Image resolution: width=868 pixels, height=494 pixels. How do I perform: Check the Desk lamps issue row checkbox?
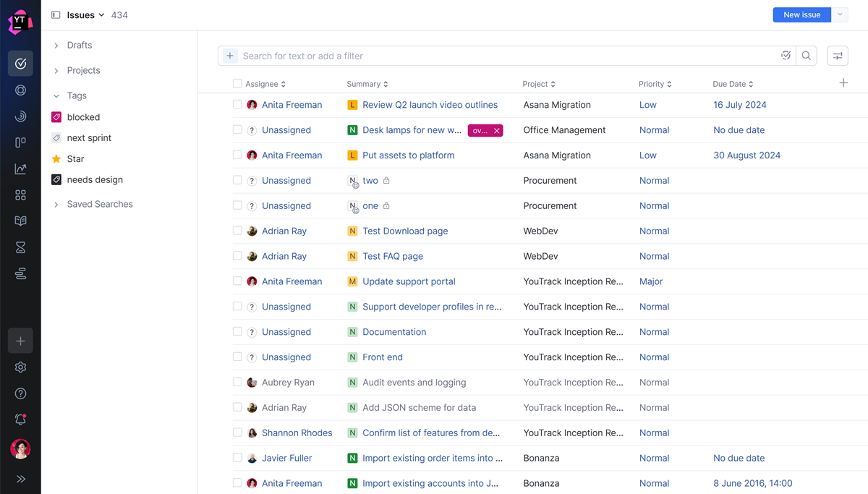(x=237, y=129)
